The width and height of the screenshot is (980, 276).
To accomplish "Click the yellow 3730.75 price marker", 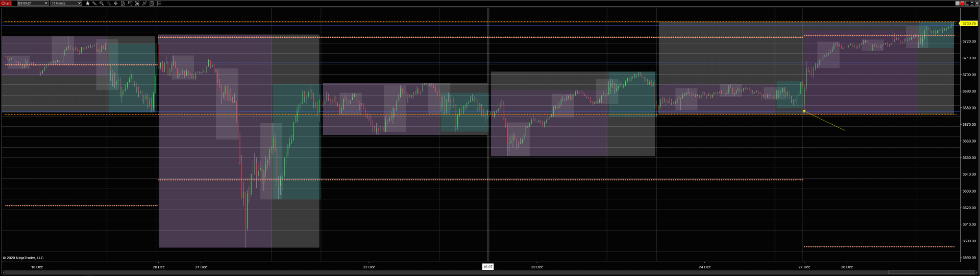I will click(968, 24).
